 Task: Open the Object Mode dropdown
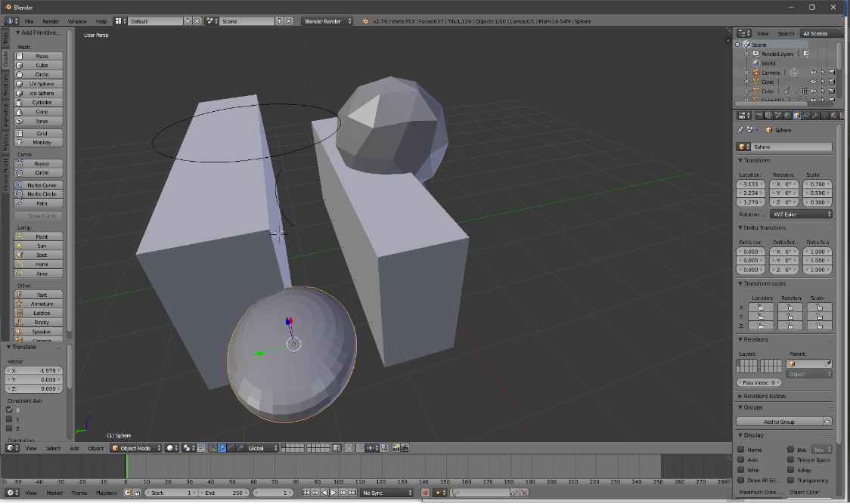[x=137, y=448]
